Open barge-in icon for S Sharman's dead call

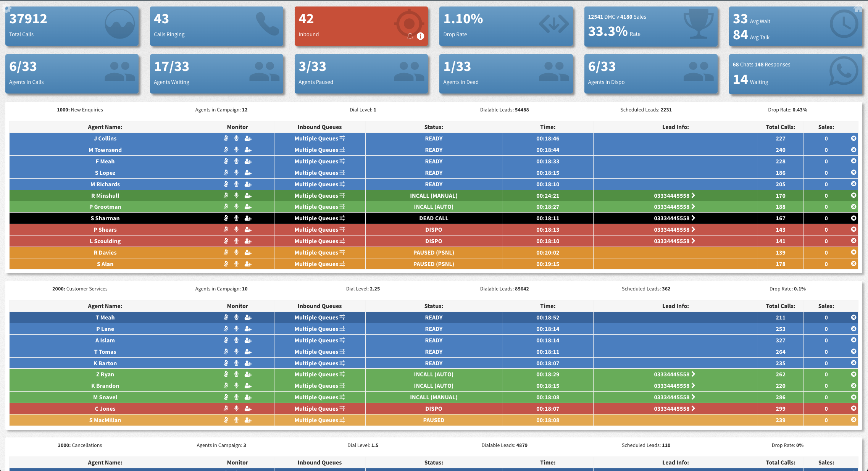248,218
